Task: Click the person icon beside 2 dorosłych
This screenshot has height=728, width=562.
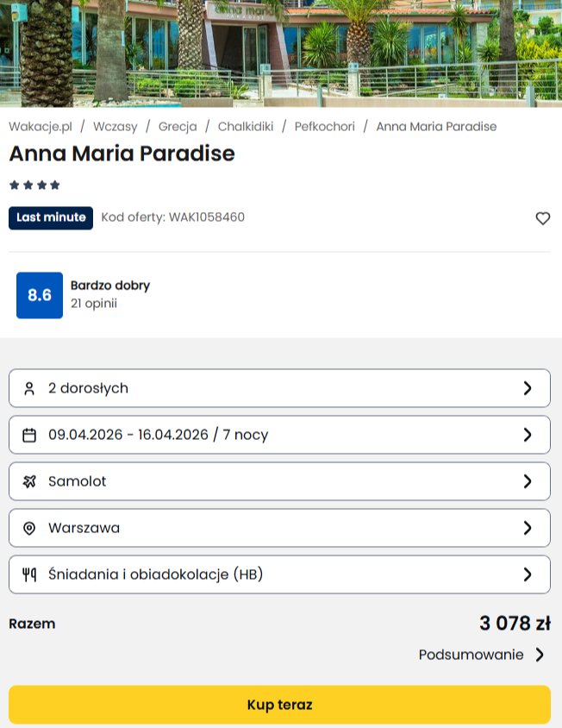Action: coord(29,388)
